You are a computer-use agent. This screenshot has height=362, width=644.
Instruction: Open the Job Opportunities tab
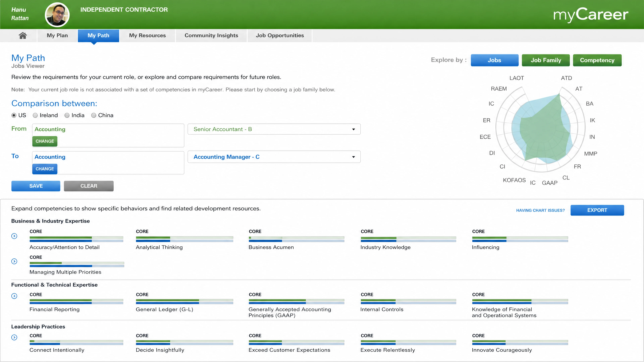tap(280, 36)
